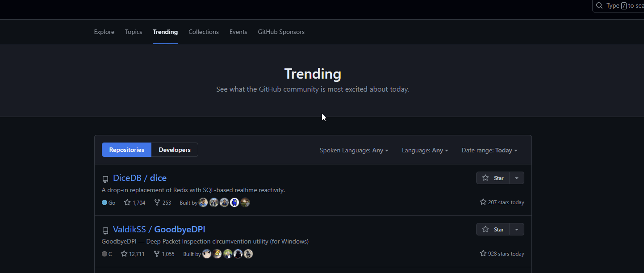Click fourth contributor avatar of GoodbyeDPI
Viewport: 644px width, 273px height.
pyautogui.click(x=238, y=254)
